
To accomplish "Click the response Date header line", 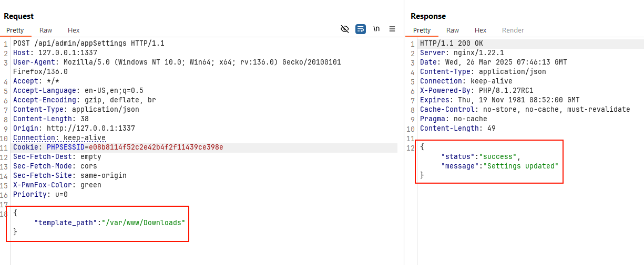I will (494, 62).
